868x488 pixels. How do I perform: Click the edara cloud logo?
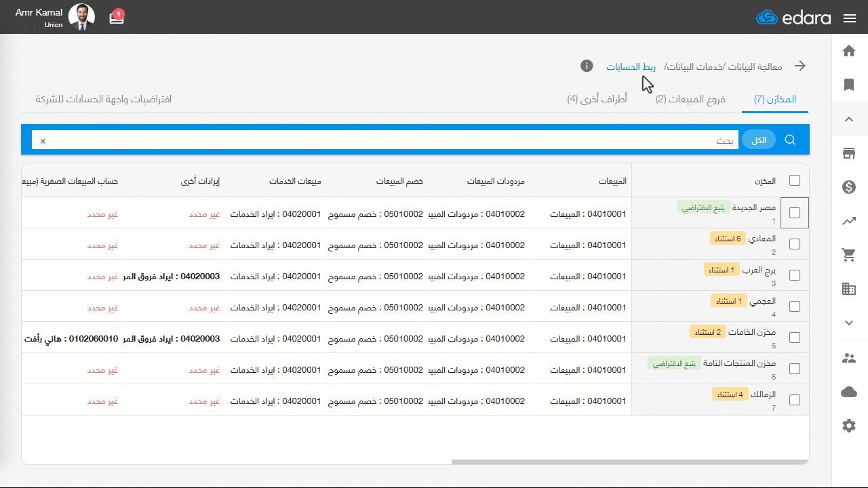coord(793,18)
